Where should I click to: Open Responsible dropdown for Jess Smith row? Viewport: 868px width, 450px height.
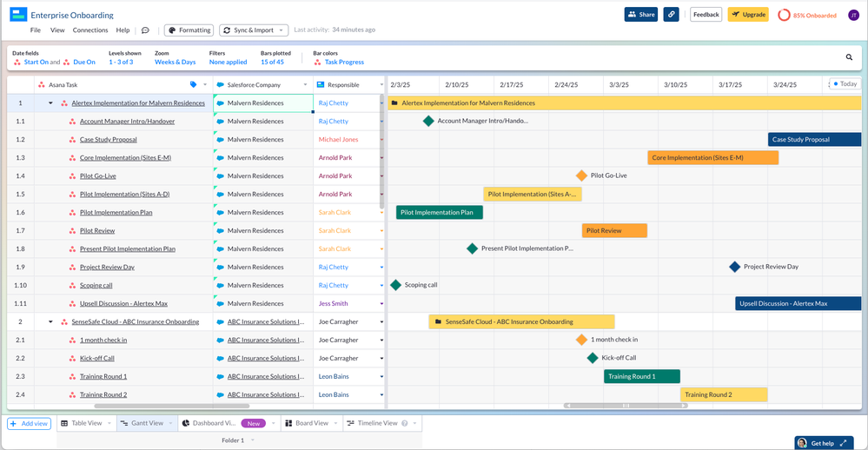point(381,303)
